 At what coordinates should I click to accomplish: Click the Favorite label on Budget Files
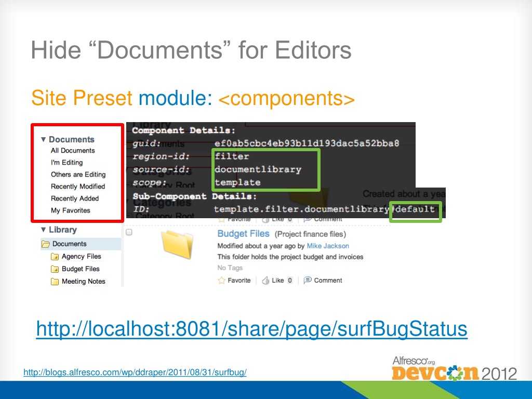tap(239, 280)
